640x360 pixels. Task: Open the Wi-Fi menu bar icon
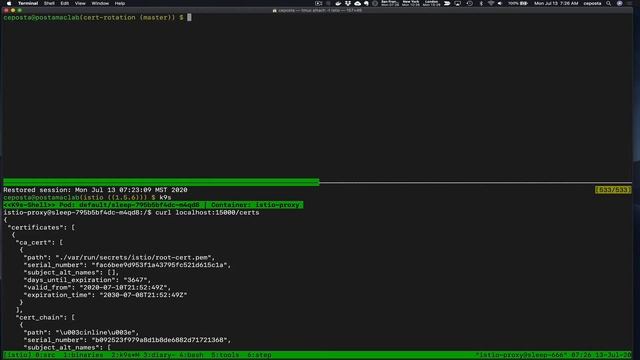point(491,3)
